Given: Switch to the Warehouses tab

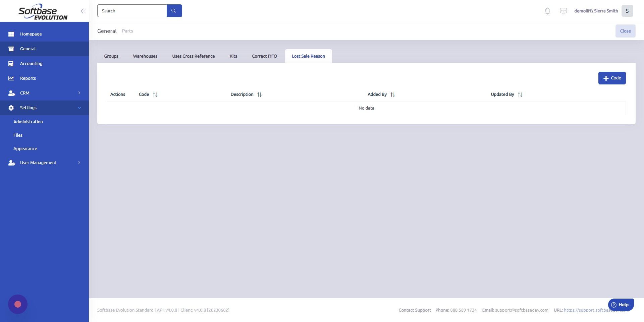Looking at the screenshot, I should click(x=145, y=56).
